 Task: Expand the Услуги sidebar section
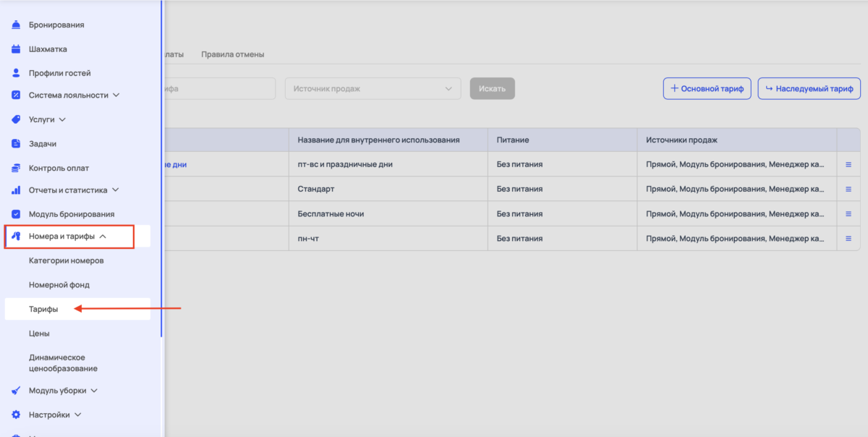point(62,119)
